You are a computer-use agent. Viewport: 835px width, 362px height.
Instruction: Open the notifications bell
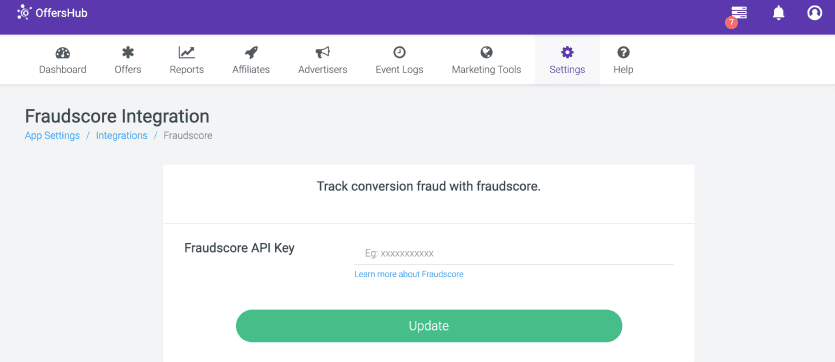779,12
